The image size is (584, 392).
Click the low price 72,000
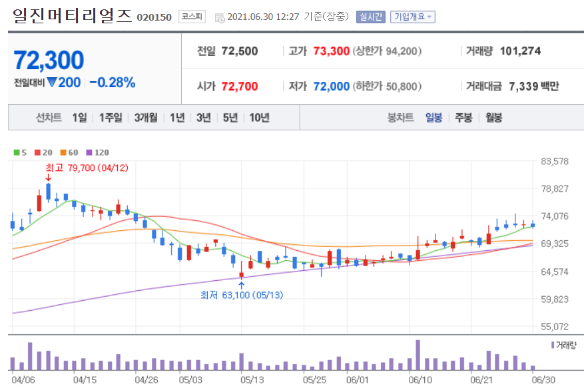coord(331,87)
